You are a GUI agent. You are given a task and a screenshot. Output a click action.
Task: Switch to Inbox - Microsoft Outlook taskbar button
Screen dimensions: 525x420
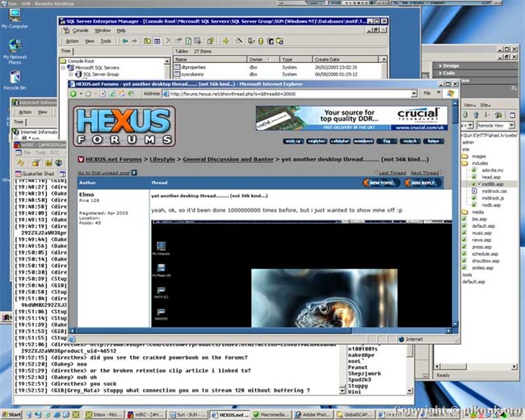pyautogui.click(x=104, y=414)
